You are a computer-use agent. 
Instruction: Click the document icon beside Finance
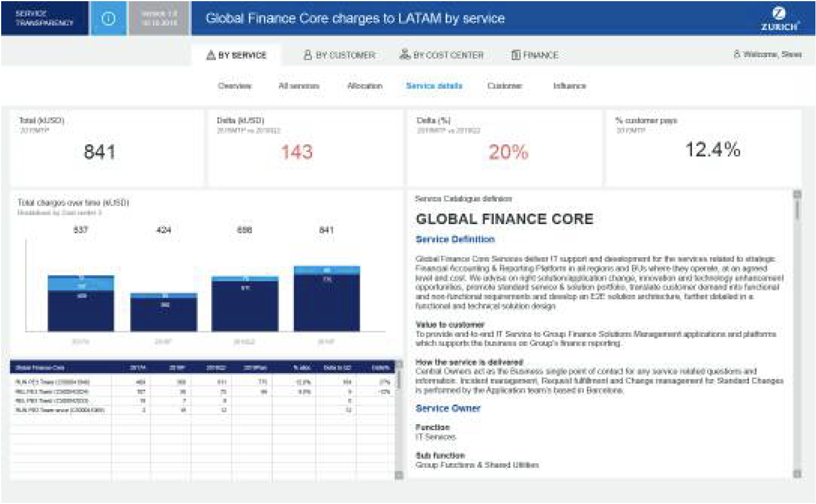pos(515,55)
